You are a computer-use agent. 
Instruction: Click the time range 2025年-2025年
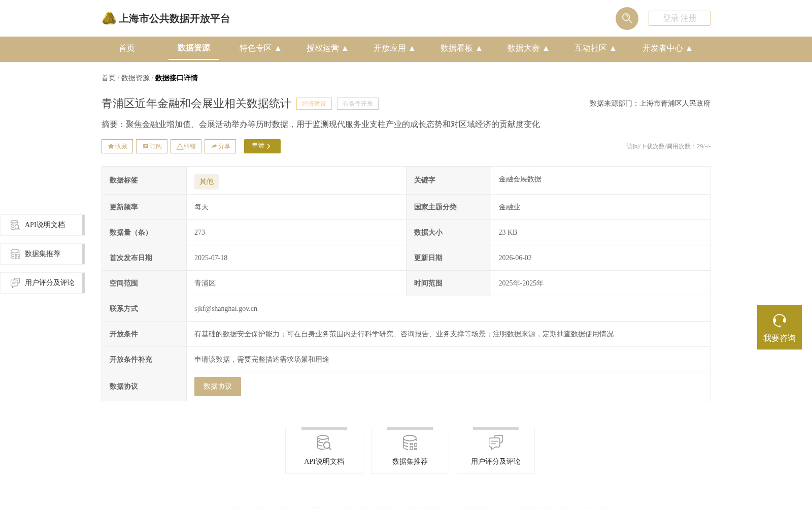point(521,283)
